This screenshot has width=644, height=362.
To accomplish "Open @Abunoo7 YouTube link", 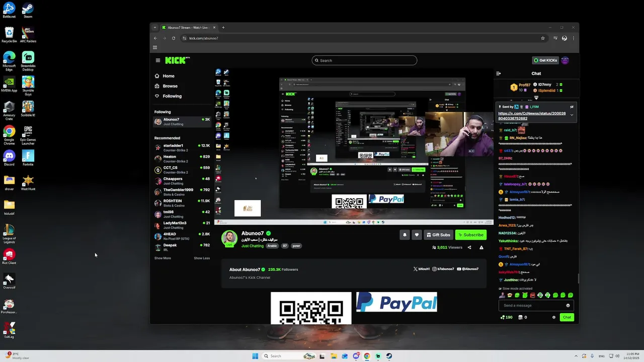I will [468, 269].
